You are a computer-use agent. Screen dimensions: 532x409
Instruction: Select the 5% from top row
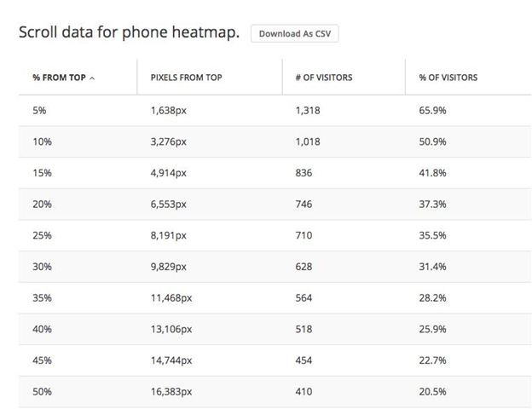275,111
